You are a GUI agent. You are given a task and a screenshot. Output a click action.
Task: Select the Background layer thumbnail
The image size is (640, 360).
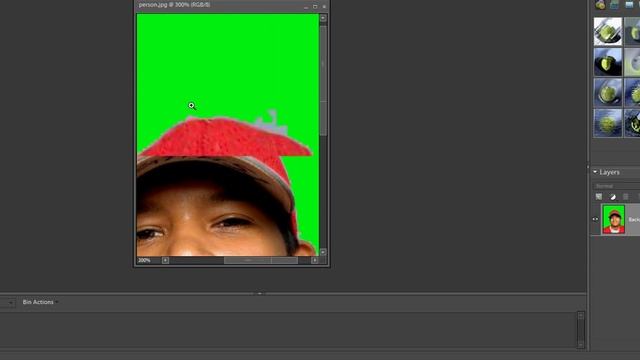pos(613,220)
